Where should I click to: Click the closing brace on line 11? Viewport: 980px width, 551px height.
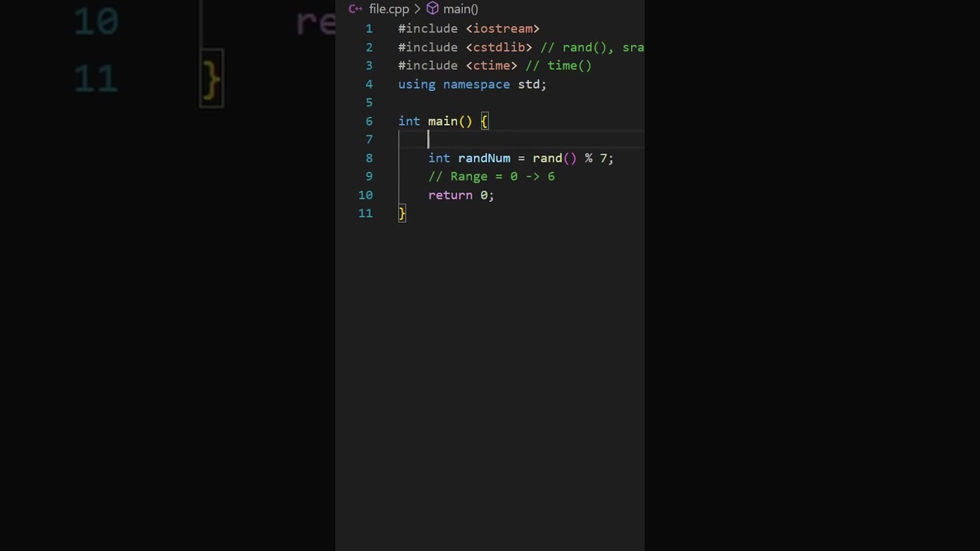point(402,214)
